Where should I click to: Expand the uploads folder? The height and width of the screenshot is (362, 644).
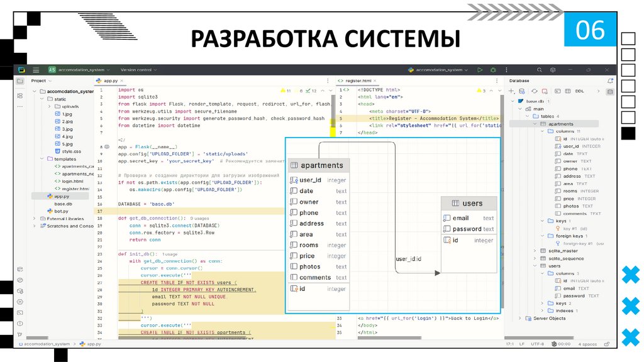[49, 106]
